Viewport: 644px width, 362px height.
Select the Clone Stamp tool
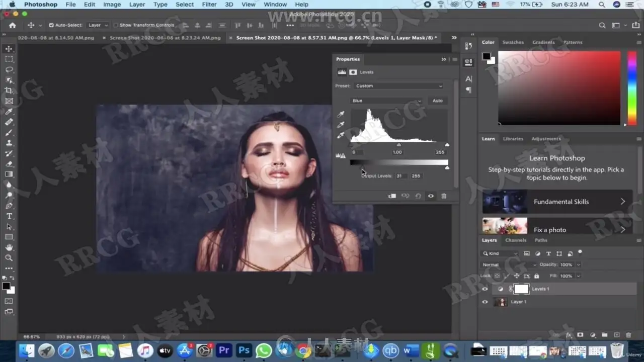point(9,143)
